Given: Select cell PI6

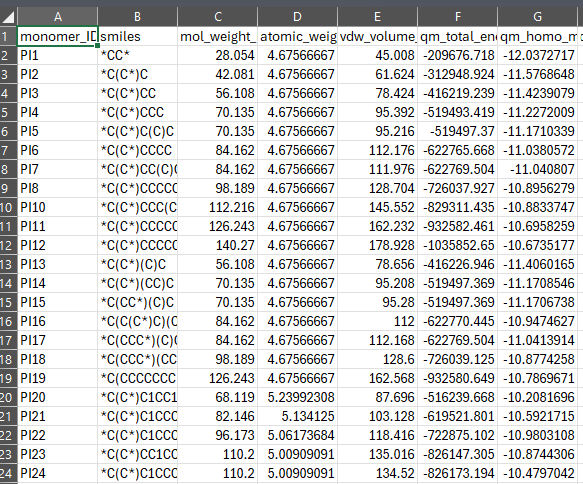Looking at the screenshot, I should (58, 150).
